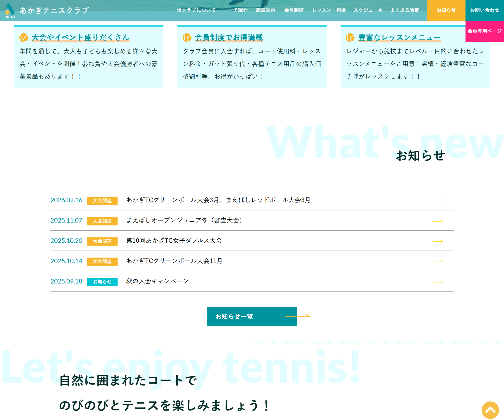Click のびのびとテニスを楽しみましょう！ heading
This screenshot has height=420, width=504.
point(165,406)
